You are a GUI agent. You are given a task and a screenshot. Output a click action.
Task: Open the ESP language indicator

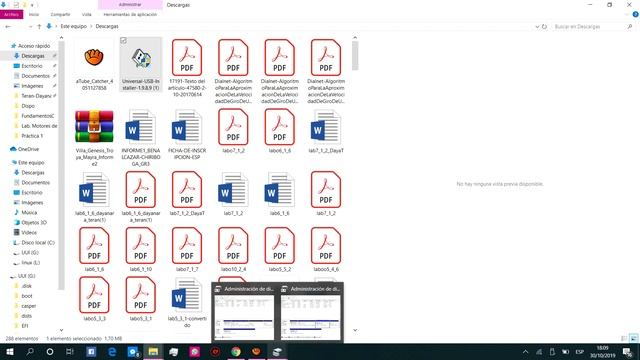579,351
